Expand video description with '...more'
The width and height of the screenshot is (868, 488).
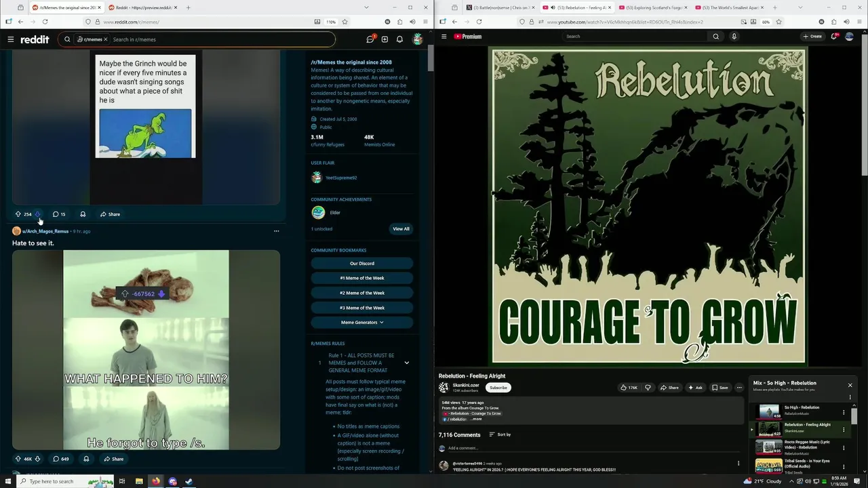tap(476, 419)
